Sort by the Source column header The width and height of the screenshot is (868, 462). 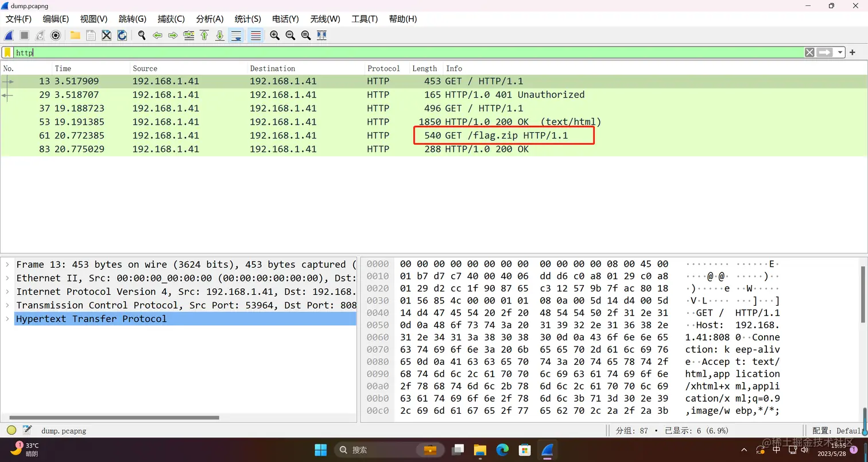coord(189,68)
